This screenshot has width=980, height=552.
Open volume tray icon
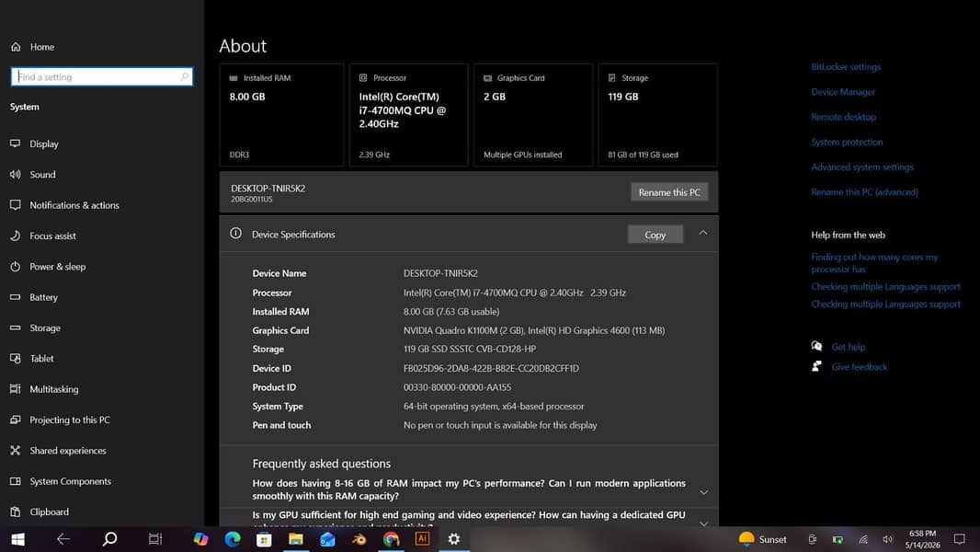(888, 539)
